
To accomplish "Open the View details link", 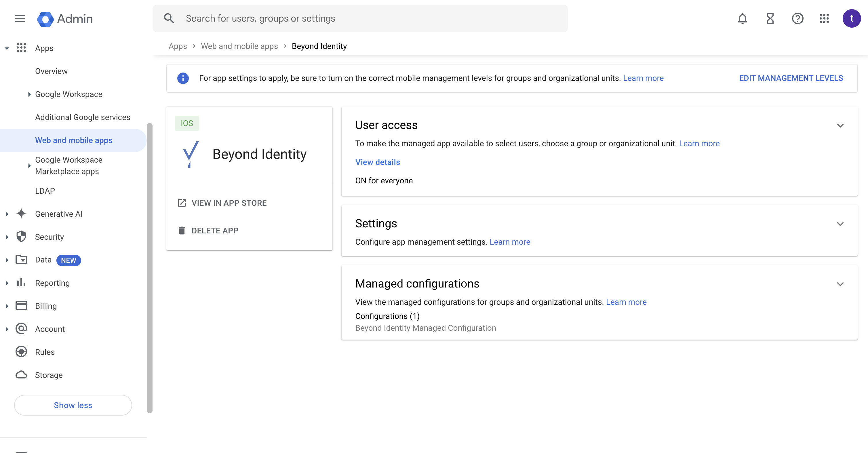I will (x=377, y=162).
